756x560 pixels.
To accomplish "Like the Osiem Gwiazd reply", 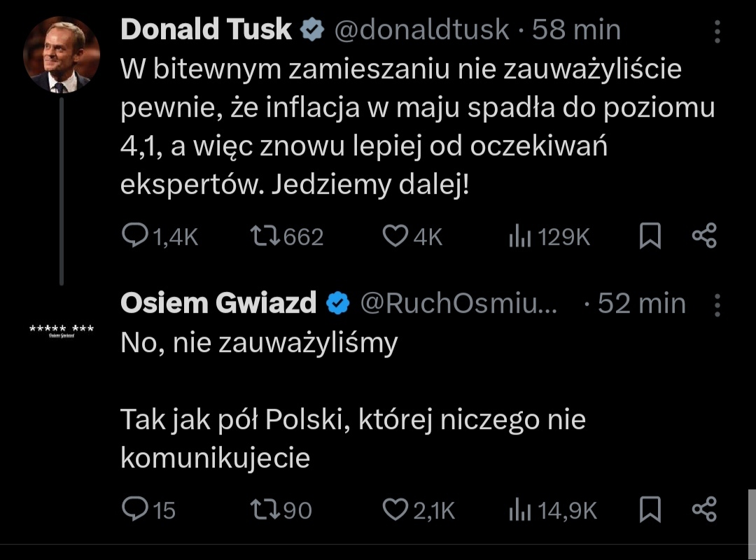I will pos(395,509).
